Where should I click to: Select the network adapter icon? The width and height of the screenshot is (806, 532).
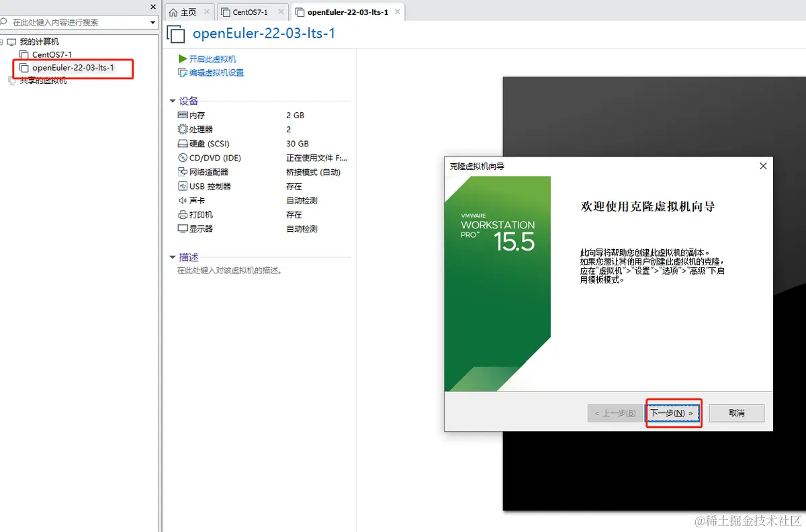[183, 172]
